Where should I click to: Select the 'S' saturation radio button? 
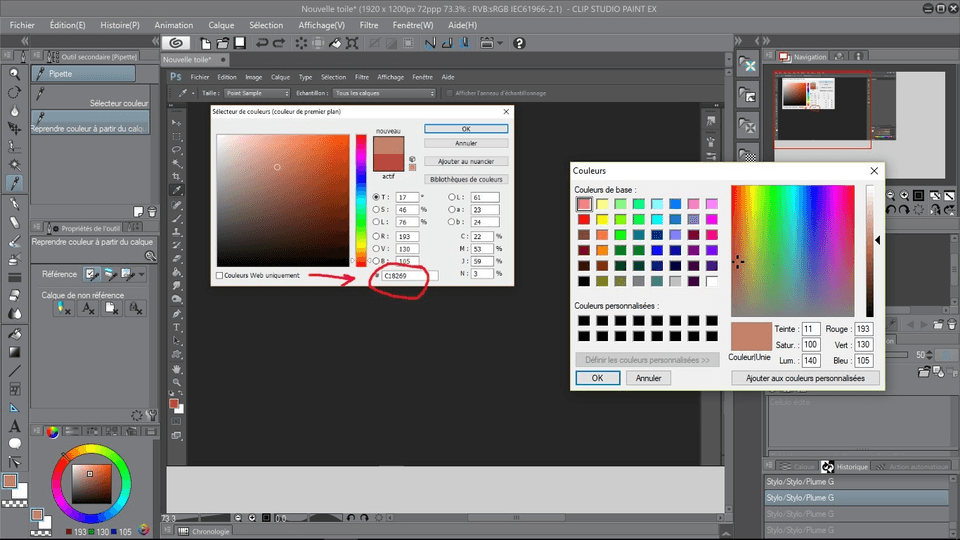(x=376, y=209)
